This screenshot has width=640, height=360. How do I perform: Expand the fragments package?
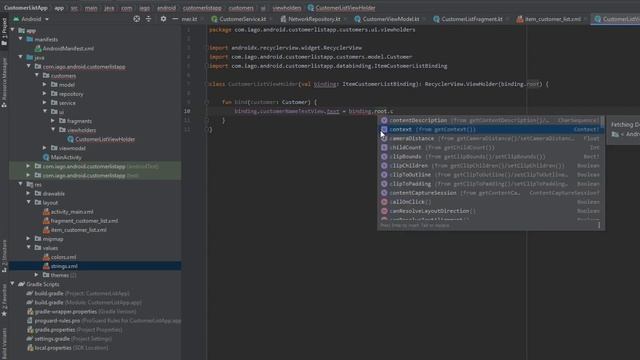[53, 121]
